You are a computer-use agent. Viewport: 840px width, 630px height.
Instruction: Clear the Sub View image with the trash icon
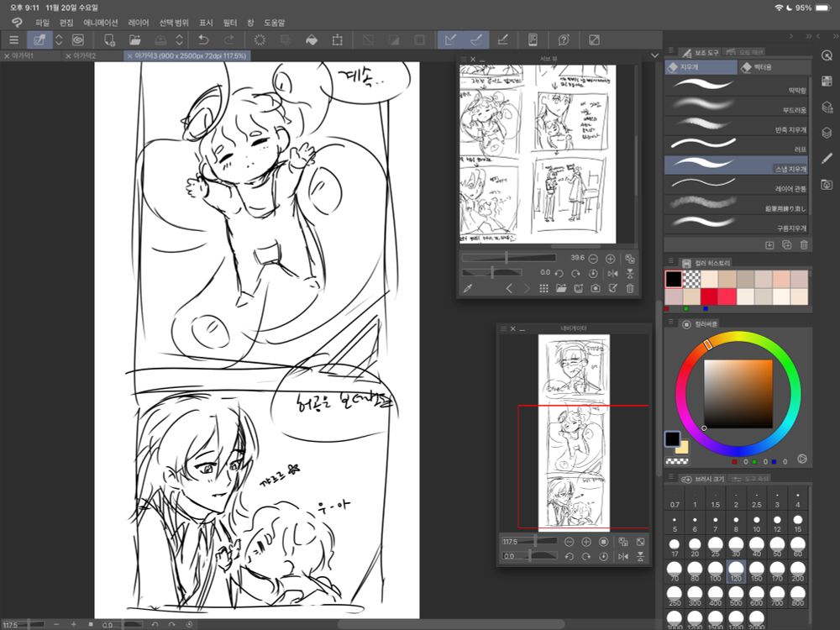coord(630,288)
